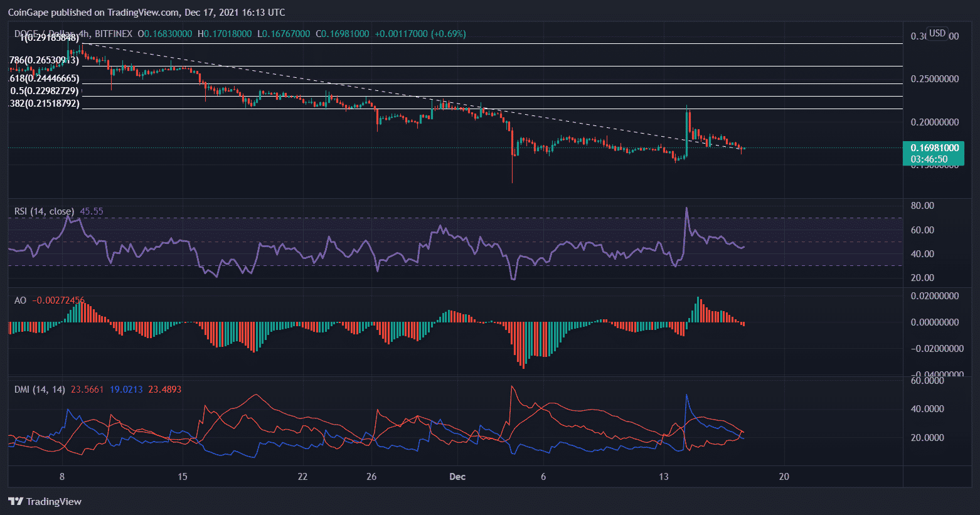Click the Fibonacci 0.786 level label
This screenshot has height=515, width=980.
click(x=44, y=60)
